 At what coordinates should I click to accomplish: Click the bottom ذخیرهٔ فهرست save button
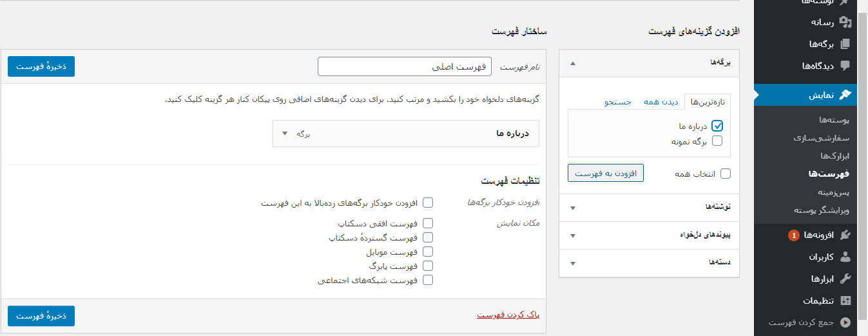click(x=41, y=316)
